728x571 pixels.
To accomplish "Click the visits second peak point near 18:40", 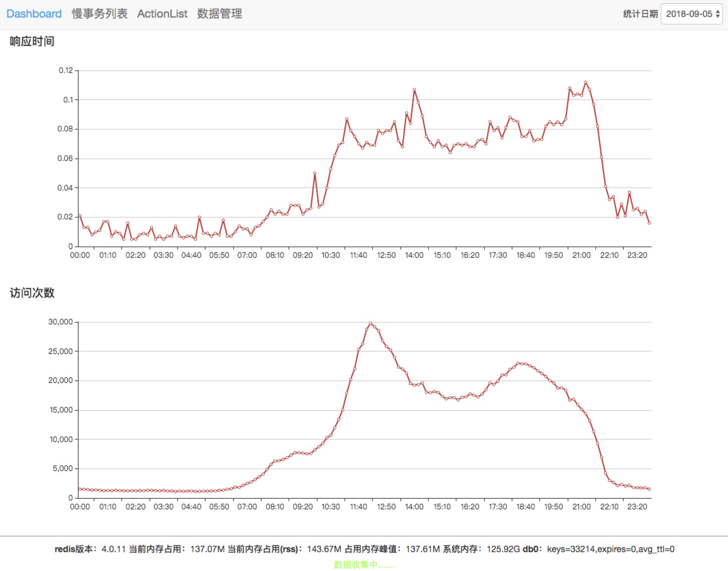I will (518, 363).
